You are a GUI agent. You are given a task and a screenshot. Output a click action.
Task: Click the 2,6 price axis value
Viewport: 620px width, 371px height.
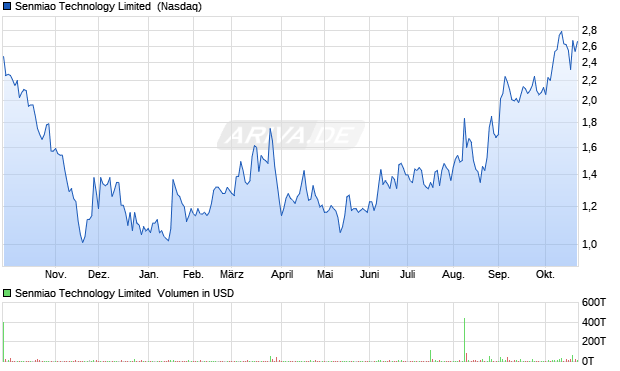590,47
